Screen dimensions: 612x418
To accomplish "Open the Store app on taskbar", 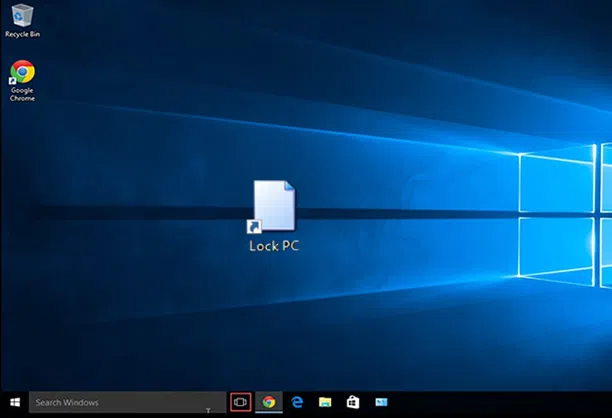I will [x=353, y=402].
